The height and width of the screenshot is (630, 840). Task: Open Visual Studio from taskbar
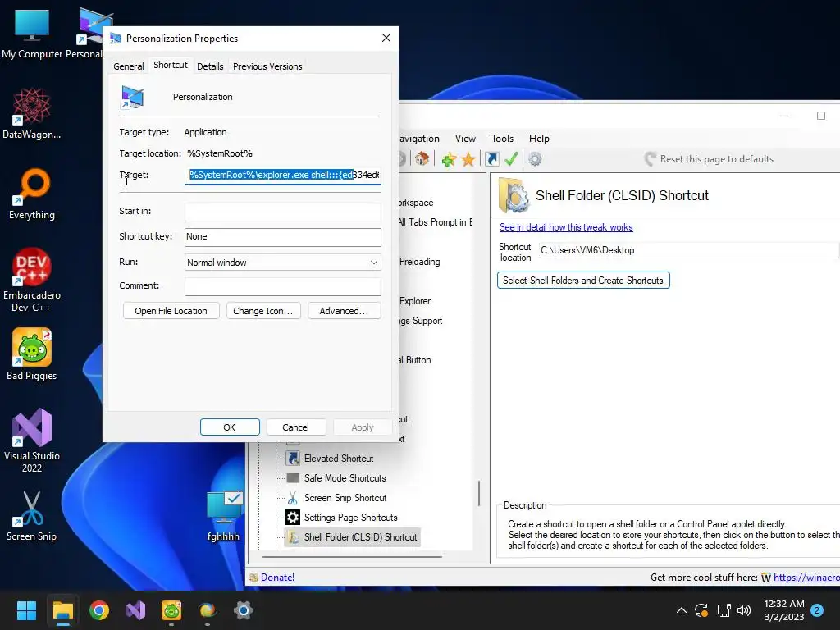click(x=135, y=610)
